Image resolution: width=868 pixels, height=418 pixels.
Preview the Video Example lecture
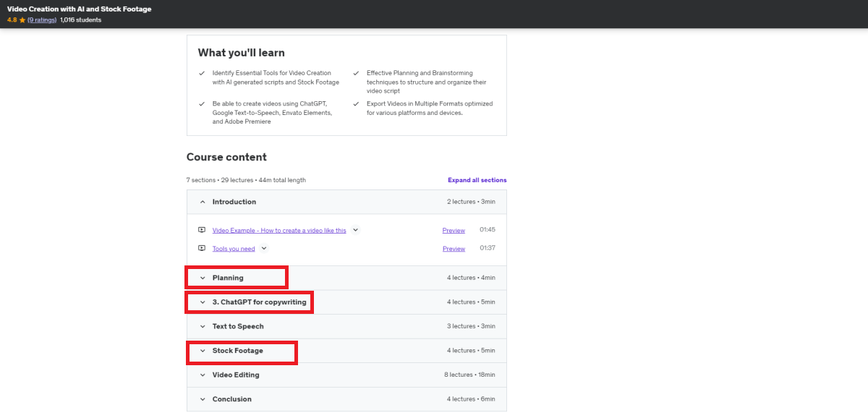click(454, 230)
